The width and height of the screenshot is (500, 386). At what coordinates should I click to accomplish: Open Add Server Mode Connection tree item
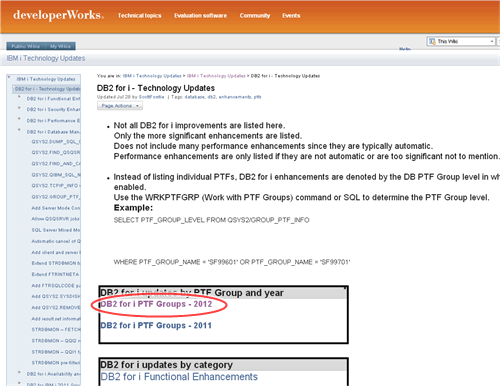[x=56, y=208]
